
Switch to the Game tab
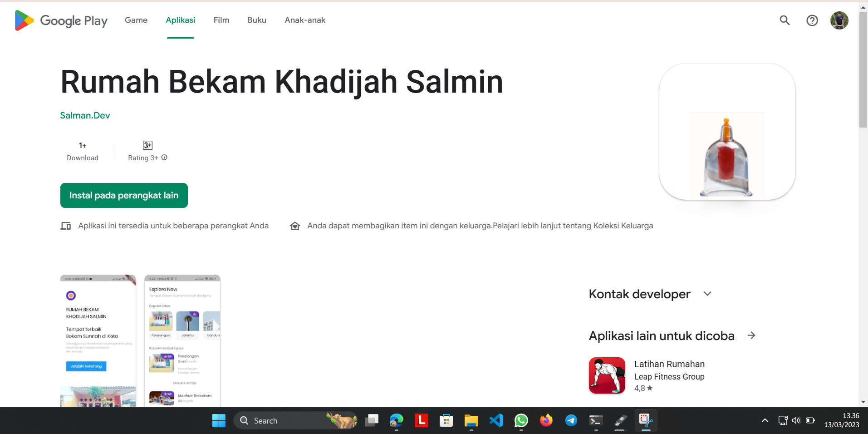click(x=136, y=20)
